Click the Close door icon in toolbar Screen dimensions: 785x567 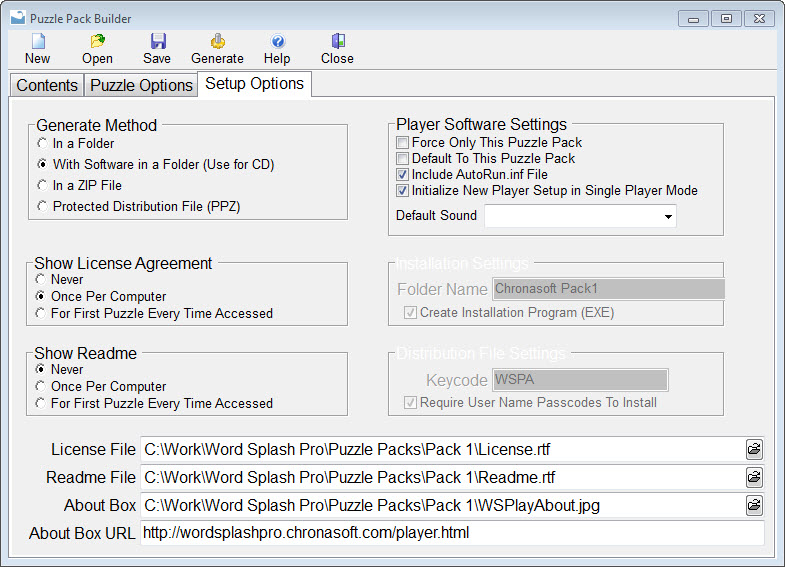click(x=337, y=42)
